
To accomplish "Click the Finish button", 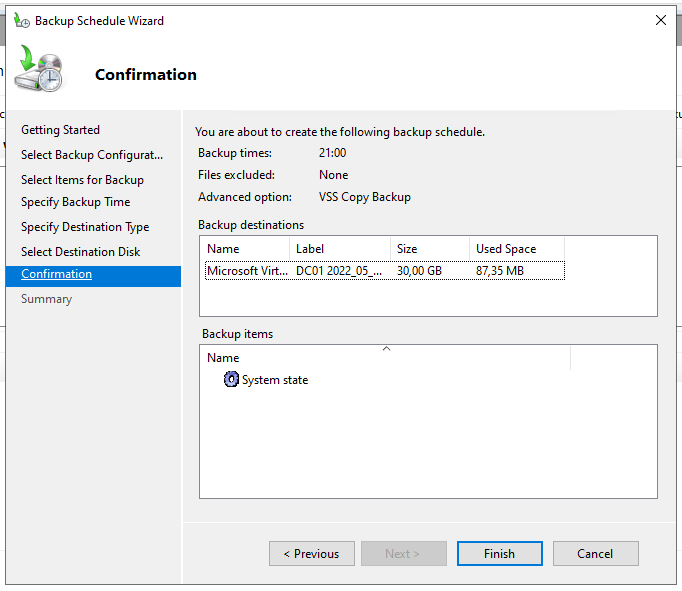I will (499, 554).
